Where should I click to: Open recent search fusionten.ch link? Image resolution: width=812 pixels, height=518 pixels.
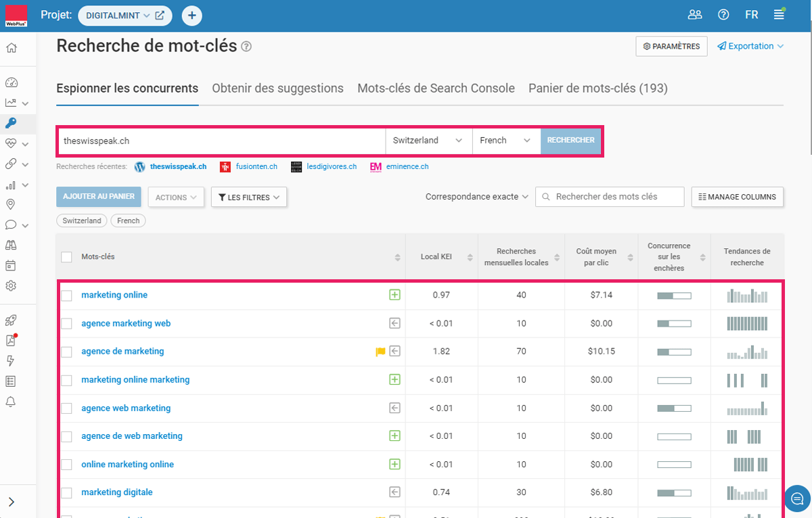(256, 166)
